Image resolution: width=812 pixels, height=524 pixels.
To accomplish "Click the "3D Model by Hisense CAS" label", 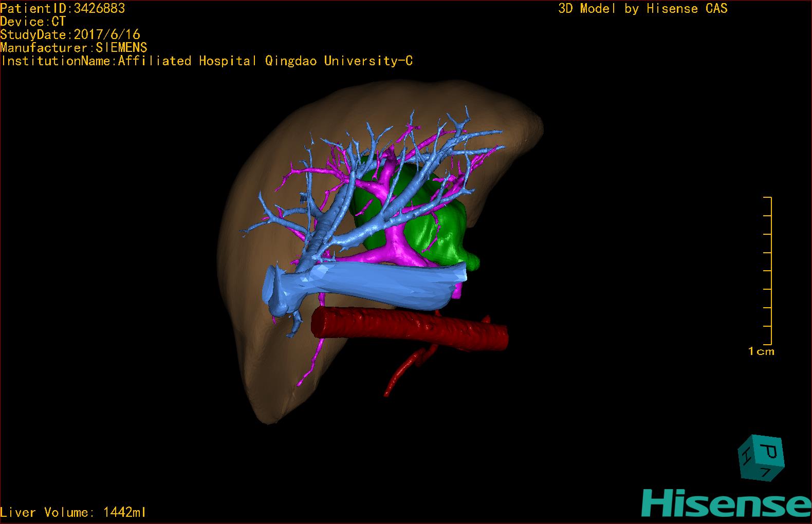I will click(643, 8).
